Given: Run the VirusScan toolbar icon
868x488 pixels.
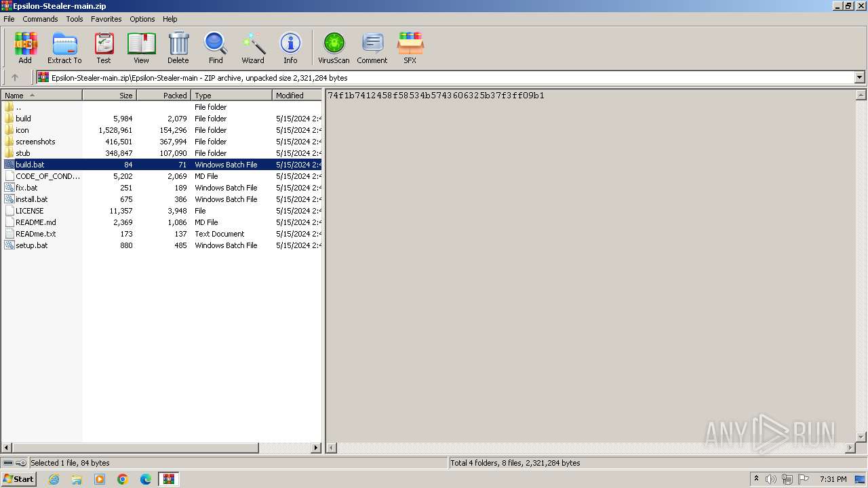Looking at the screenshot, I should (334, 48).
